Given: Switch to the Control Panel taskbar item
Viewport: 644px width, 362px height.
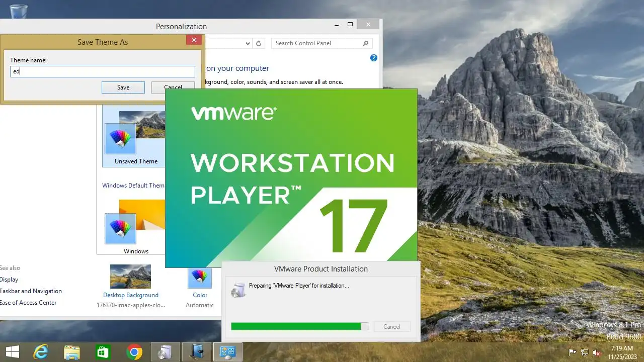Looking at the screenshot, I should 228,352.
